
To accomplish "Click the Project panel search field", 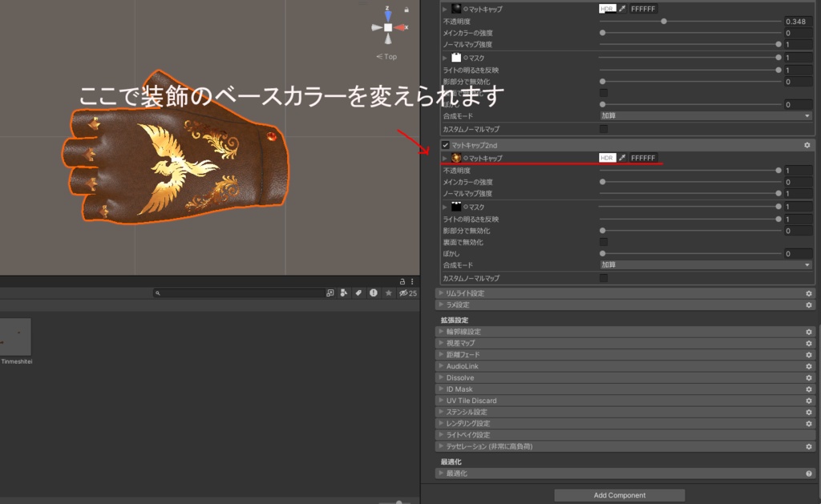I will [239, 293].
